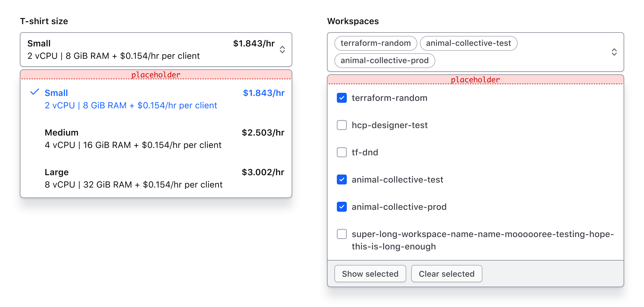Click the Clear selected button
The width and height of the screenshot is (644, 307).
coord(446,274)
